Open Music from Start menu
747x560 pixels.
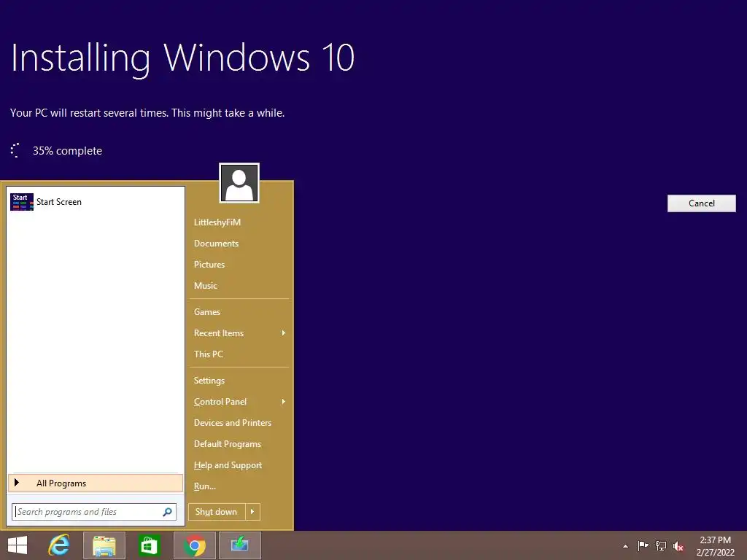(x=205, y=286)
